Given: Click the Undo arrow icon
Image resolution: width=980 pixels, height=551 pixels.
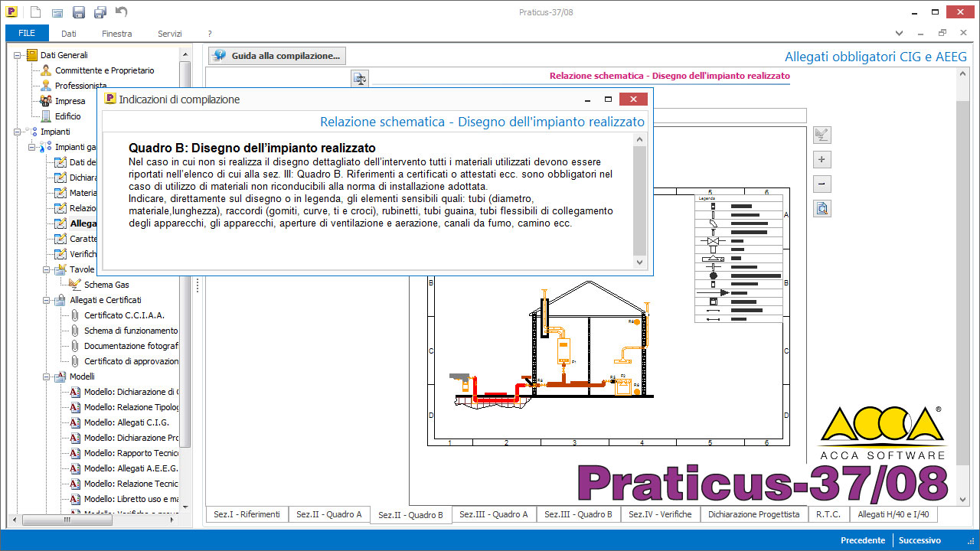Looking at the screenshot, I should [x=122, y=11].
